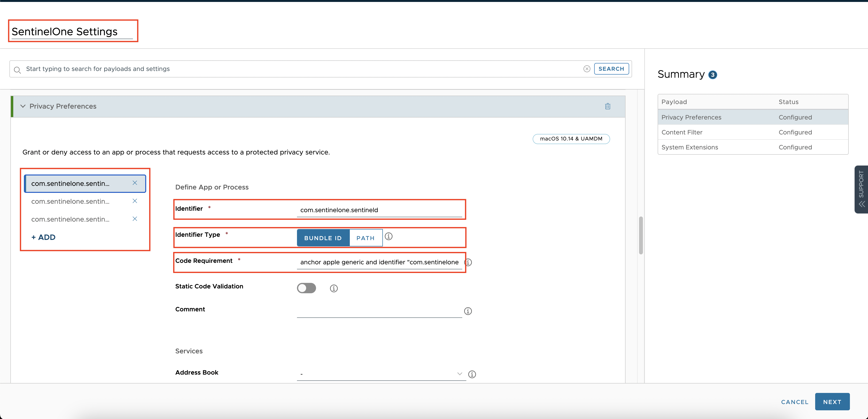
Task: Clear the payload search field
Action: click(587, 69)
